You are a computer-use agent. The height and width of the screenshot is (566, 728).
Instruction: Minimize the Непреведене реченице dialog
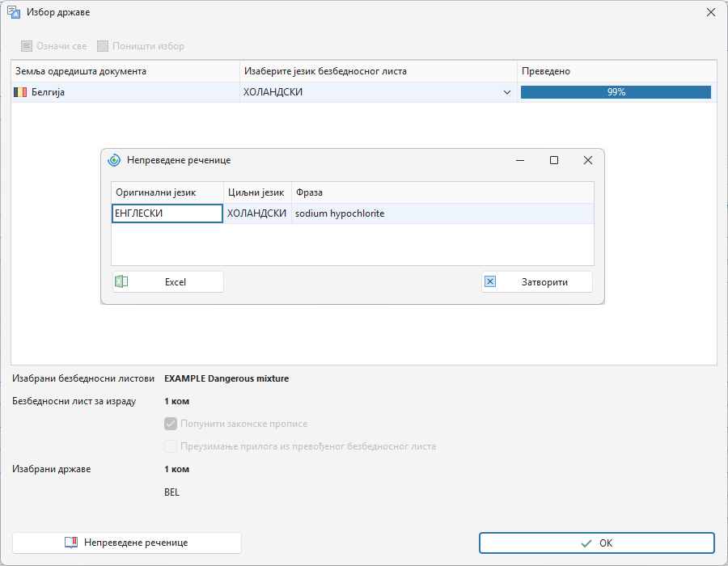click(x=520, y=160)
